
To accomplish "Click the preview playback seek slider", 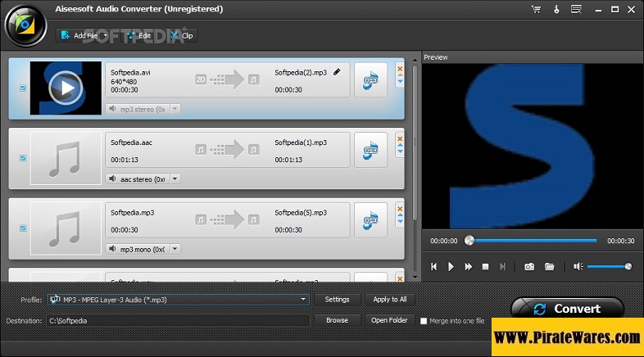I will (x=533, y=241).
